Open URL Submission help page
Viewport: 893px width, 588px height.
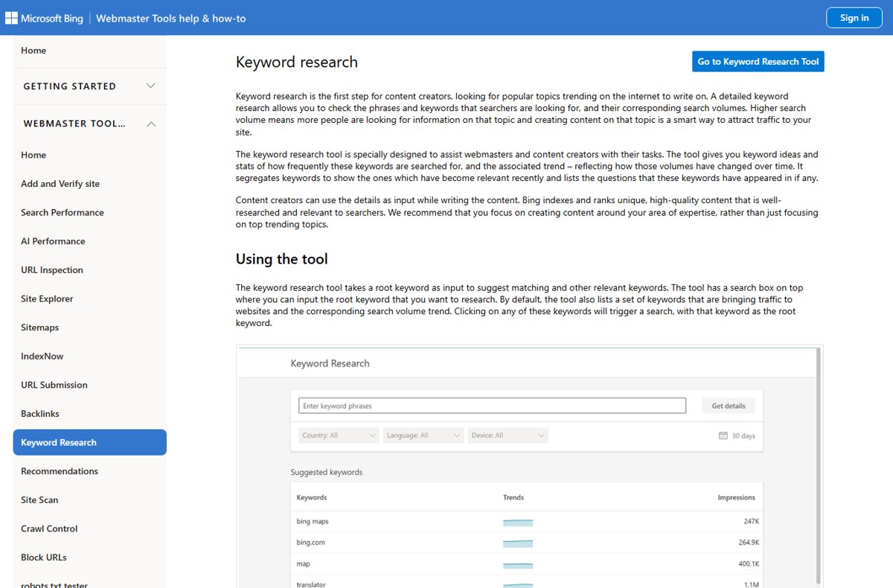pyautogui.click(x=54, y=385)
